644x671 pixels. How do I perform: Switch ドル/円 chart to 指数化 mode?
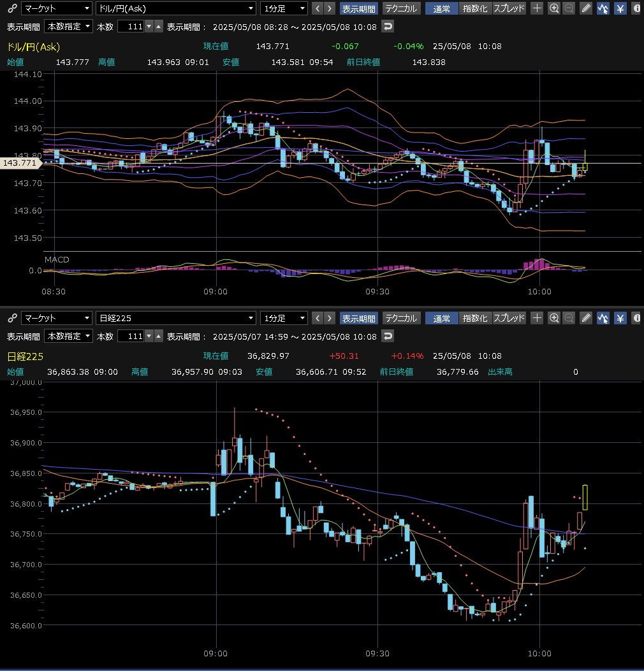pos(475,8)
